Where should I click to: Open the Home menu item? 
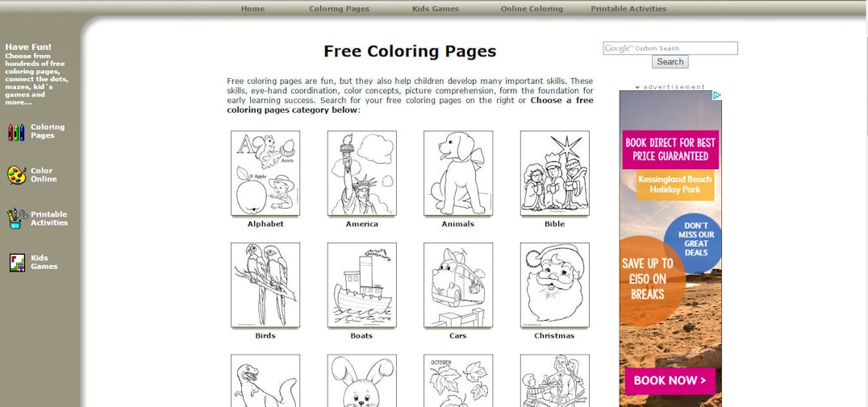252,9
